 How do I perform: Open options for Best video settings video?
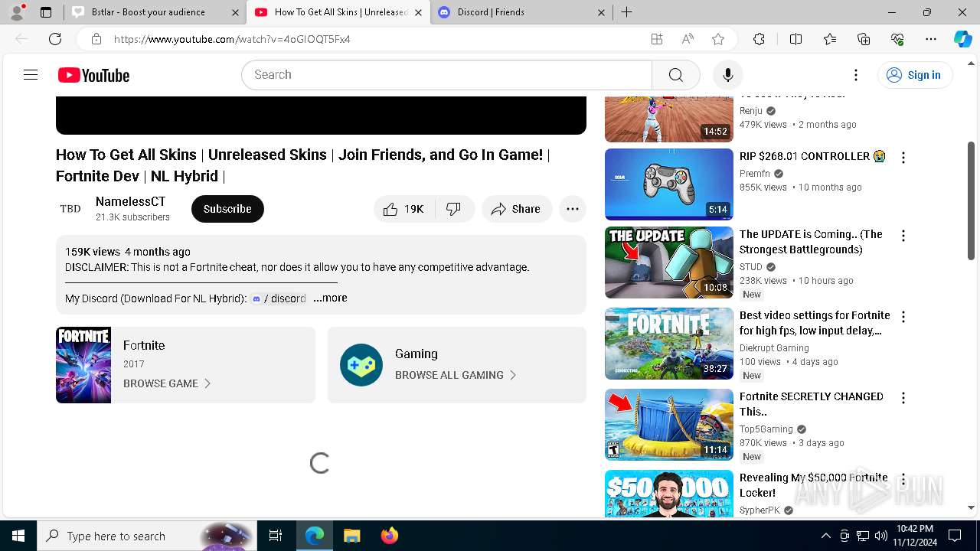point(903,317)
